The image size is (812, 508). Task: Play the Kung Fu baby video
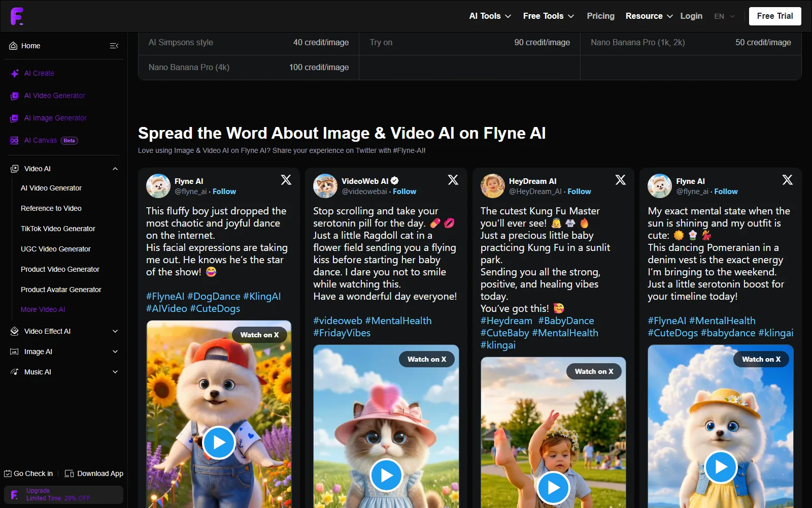click(553, 488)
